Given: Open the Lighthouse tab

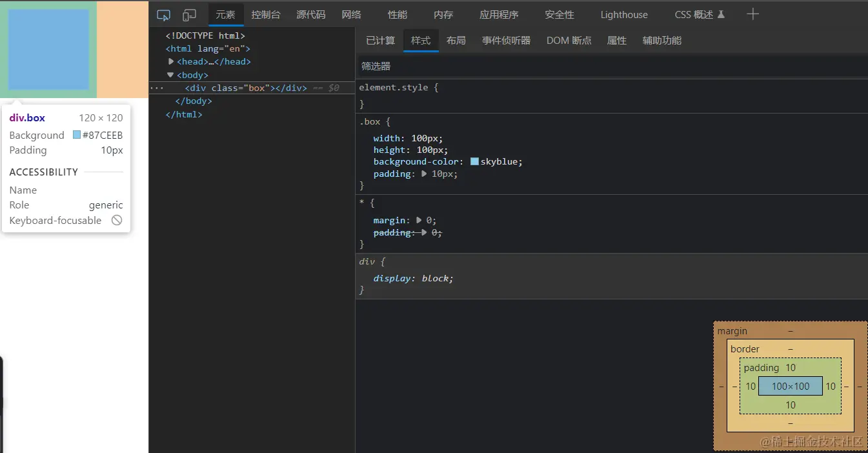Looking at the screenshot, I should 624,14.
